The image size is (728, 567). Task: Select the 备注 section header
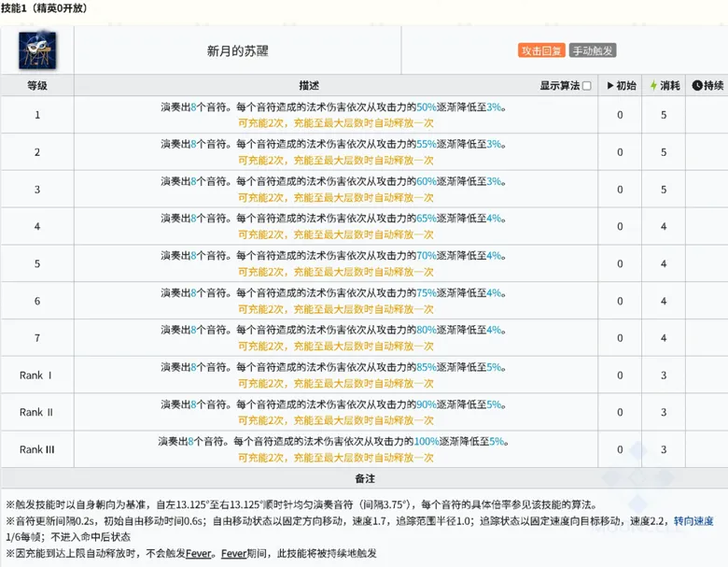364,478
